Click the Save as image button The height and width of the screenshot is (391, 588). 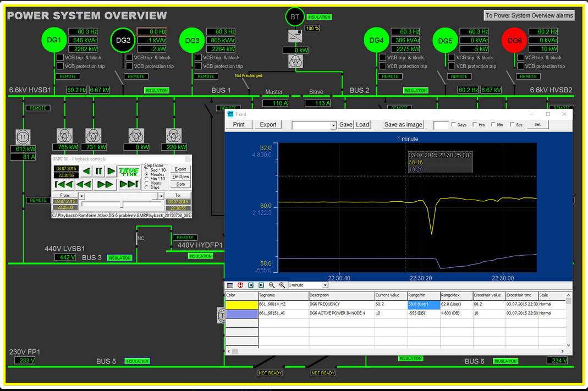[403, 125]
